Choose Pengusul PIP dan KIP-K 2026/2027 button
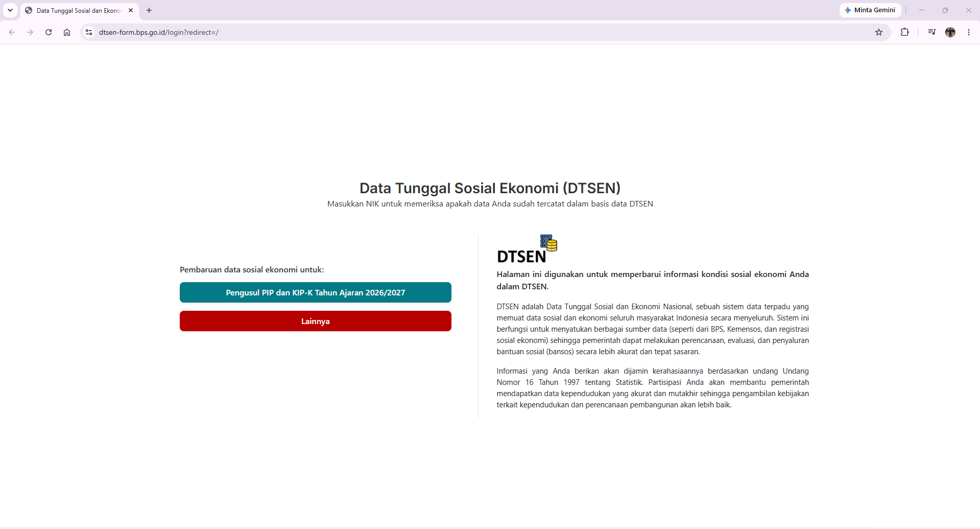The height and width of the screenshot is (529, 980). point(316,292)
